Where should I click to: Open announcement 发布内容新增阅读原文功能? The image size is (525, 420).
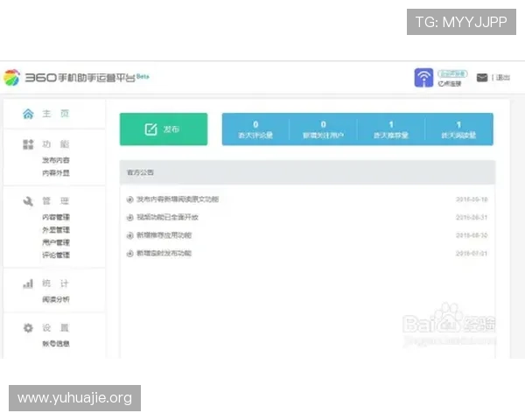pos(178,199)
